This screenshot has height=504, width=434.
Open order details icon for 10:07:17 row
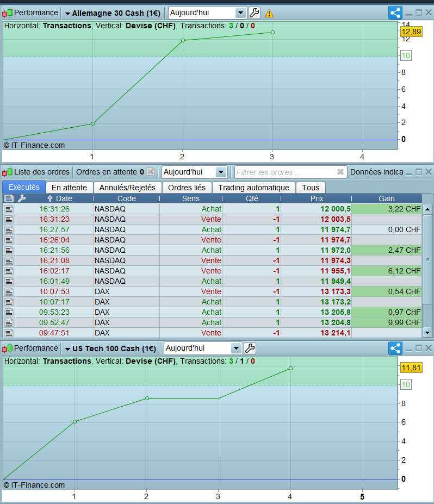[x=9, y=302]
